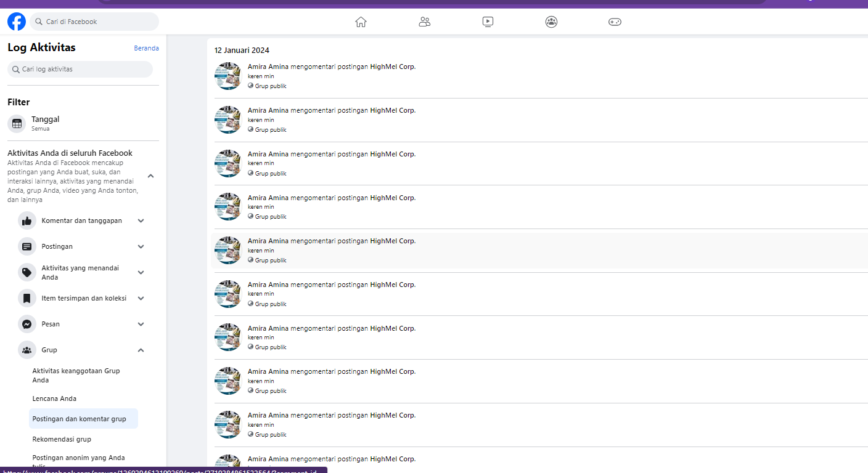Click the Facebook logo
868x473 pixels.
17,22
